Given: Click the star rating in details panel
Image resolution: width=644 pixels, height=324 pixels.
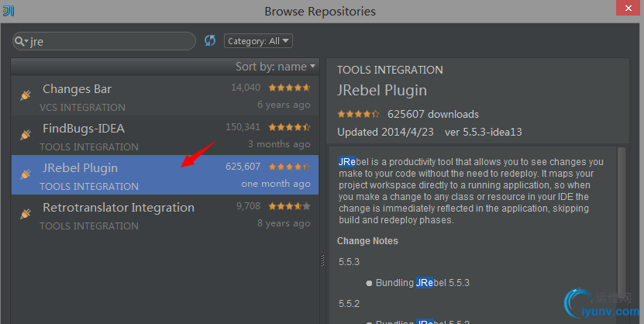Looking at the screenshot, I should 358,114.
